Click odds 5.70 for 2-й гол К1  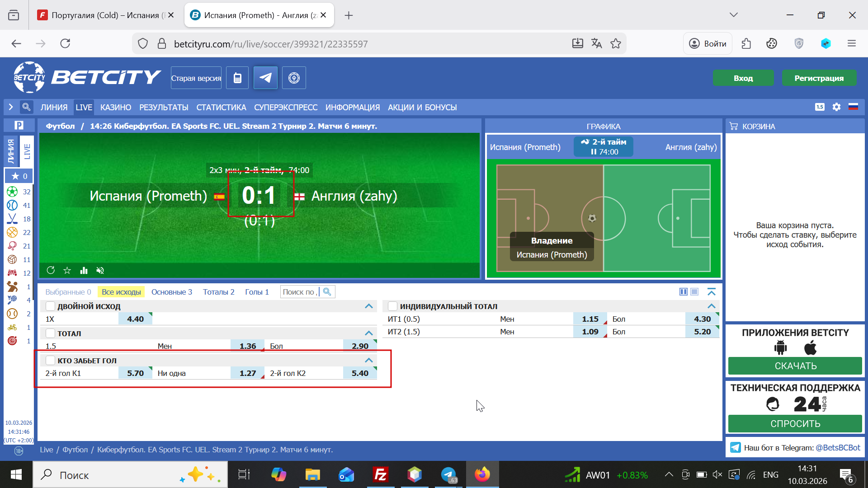135,373
